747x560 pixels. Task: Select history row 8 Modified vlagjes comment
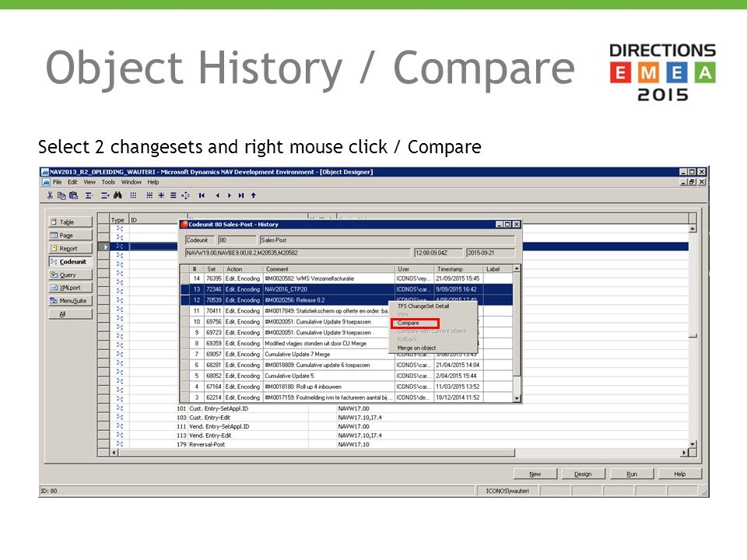[x=285, y=343]
